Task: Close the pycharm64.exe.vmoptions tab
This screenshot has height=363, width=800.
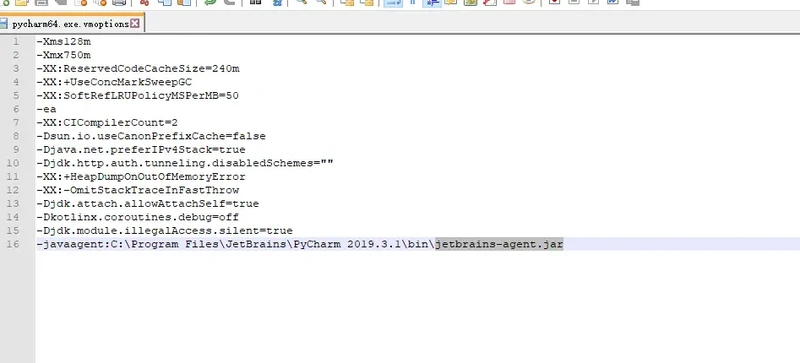Action: click(x=135, y=23)
